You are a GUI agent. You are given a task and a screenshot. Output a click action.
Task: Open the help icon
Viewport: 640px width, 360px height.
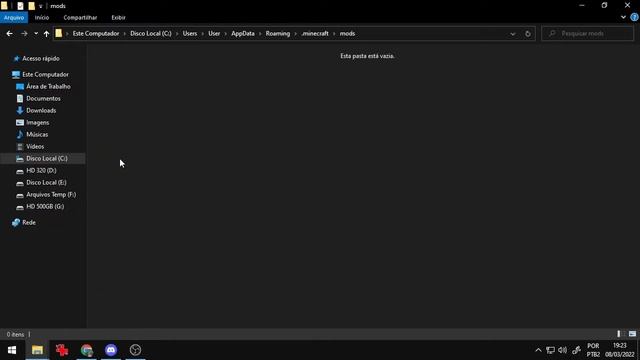634,17
